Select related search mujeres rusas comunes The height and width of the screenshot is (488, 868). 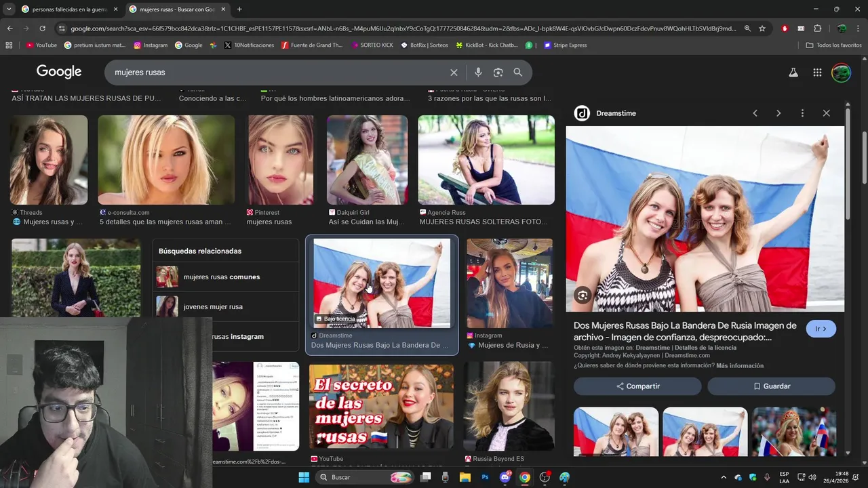point(226,277)
